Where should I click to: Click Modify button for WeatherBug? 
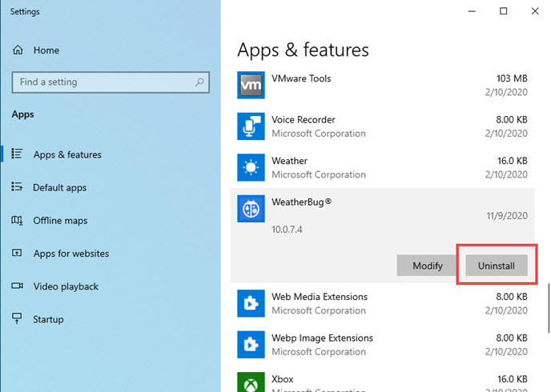pos(428,266)
